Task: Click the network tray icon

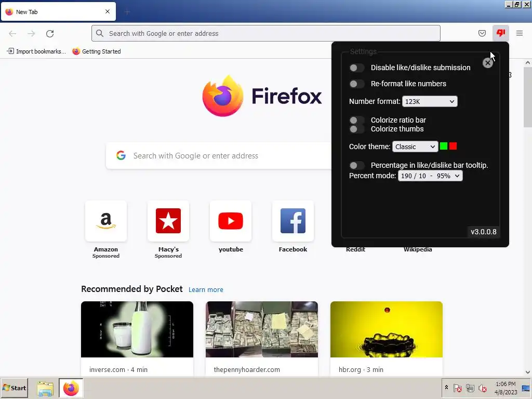Action: [x=470, y=388]
